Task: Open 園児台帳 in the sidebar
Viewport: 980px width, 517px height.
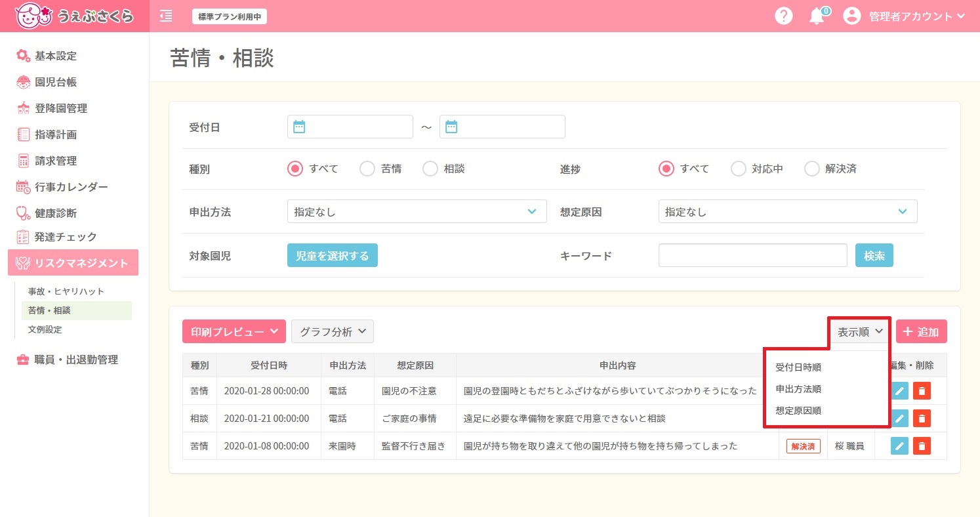Action: coord(47,82)
